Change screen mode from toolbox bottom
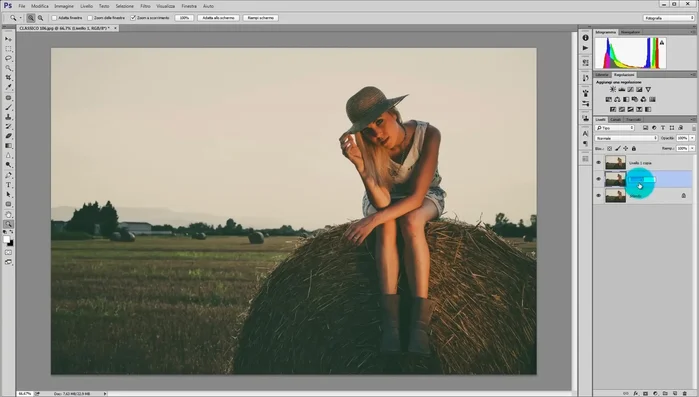This screenshot has height=397, width=699. point(8,262)
